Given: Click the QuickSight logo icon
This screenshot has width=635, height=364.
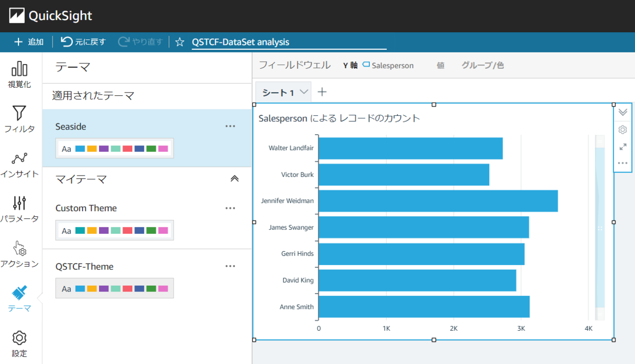Looking at the screenshot, I should pos(17,16).
